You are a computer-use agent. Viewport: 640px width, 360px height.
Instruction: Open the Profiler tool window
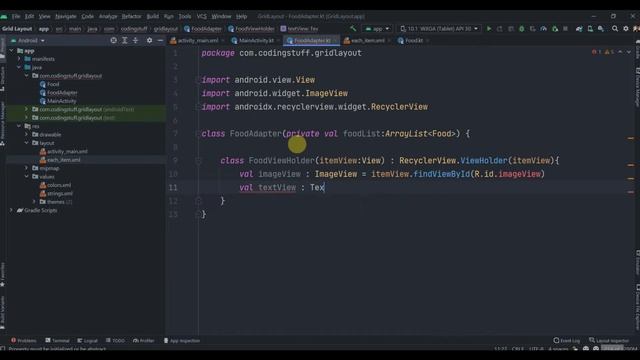pos(144,340)
